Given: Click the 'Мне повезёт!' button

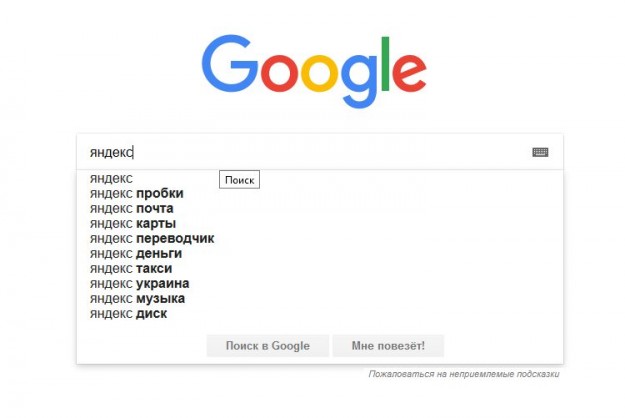Looking at the screenshot, I should click(x=388, y=346).
